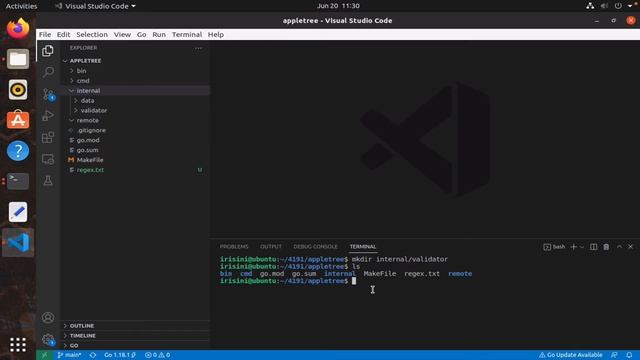Image resolution: width=640 pixels, height=360 pixels.
Task: Create a new terminal with plus icon
Action: click(573, 247)
